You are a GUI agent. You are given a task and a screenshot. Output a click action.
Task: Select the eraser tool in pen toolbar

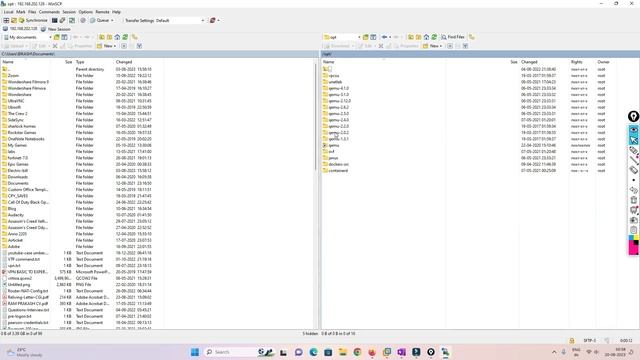pyautogui.click(x=633, y=170)
